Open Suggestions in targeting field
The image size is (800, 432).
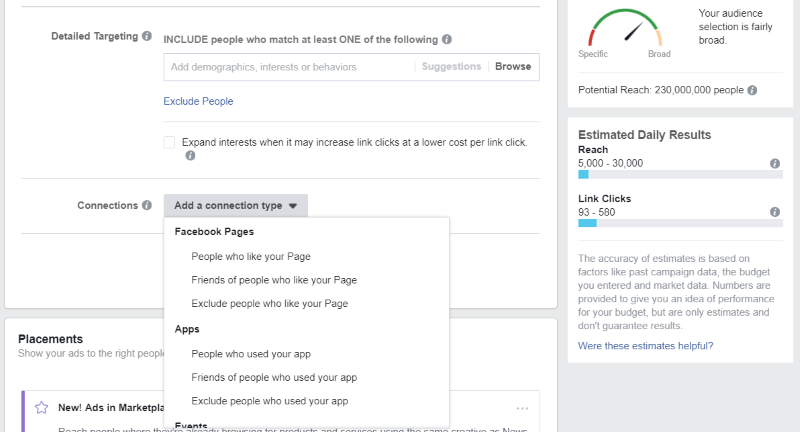tap(452, 66)
